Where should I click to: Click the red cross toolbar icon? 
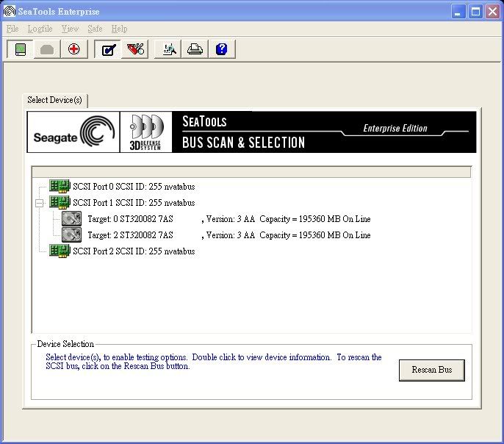point(74,49)
